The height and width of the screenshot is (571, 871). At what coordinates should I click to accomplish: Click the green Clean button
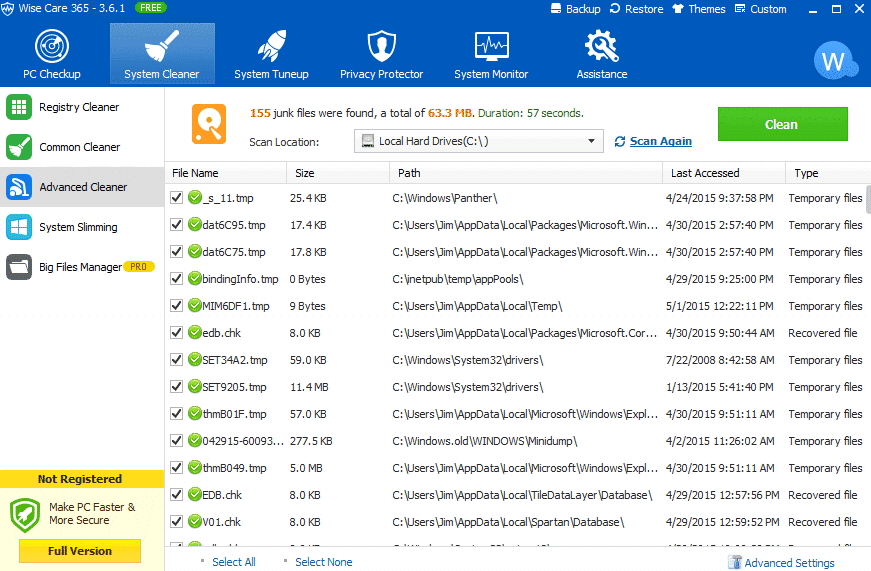pos(783,124)
